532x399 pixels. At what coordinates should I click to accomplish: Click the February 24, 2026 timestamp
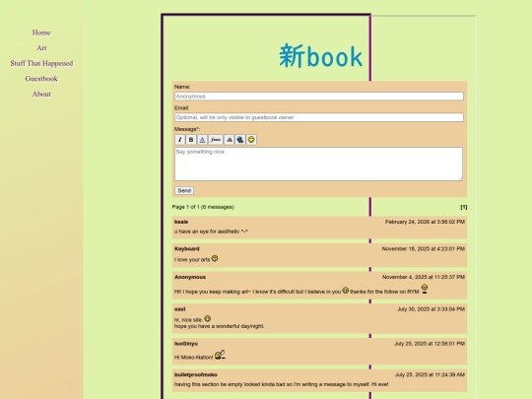click(425, 222)
